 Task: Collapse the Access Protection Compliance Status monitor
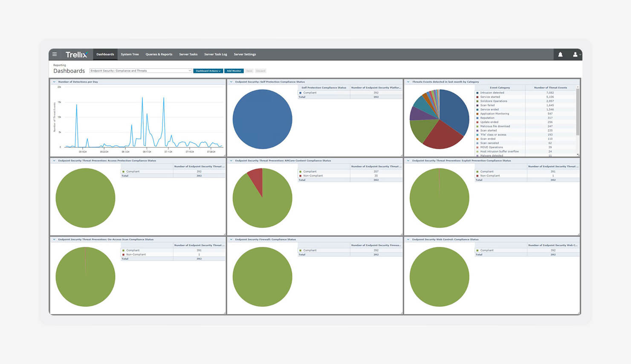click(54, 161)
